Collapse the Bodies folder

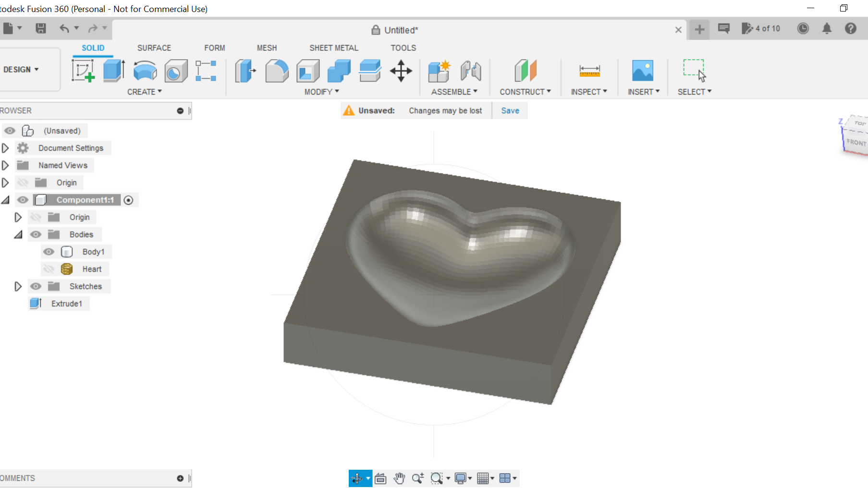pos(18,234)
